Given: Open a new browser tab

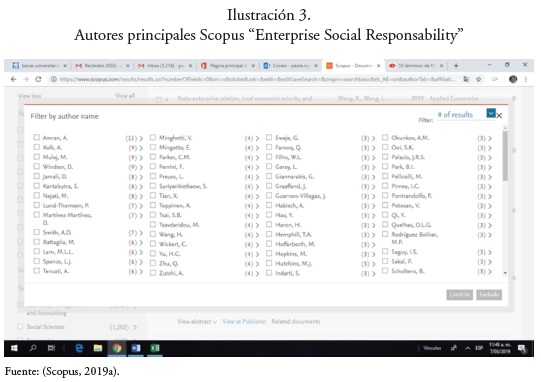Looking at the screenshot, I should 456,65.
